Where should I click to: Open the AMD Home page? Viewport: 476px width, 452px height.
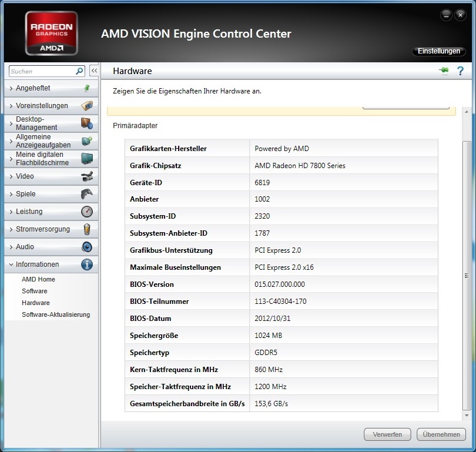[38, 279]
